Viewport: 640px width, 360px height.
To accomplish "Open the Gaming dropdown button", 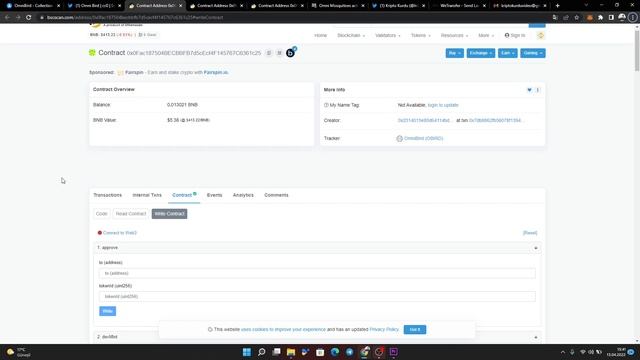I will [533, 53].
